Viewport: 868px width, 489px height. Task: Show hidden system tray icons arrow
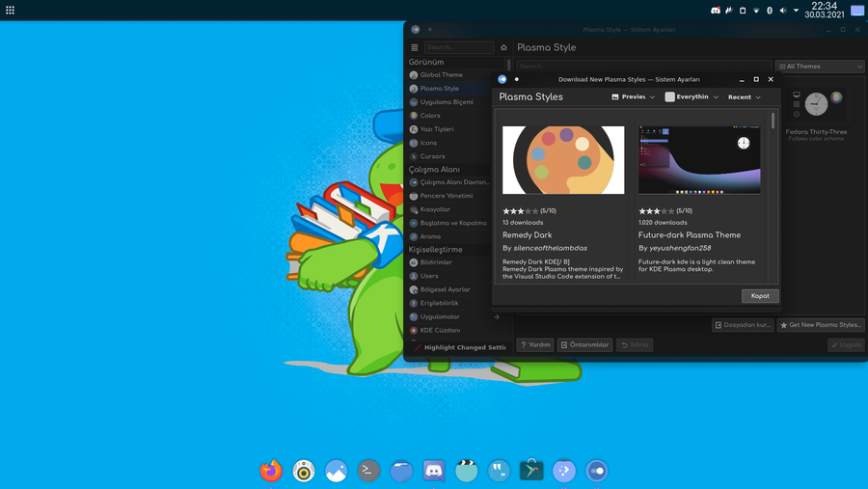[797, 11]
